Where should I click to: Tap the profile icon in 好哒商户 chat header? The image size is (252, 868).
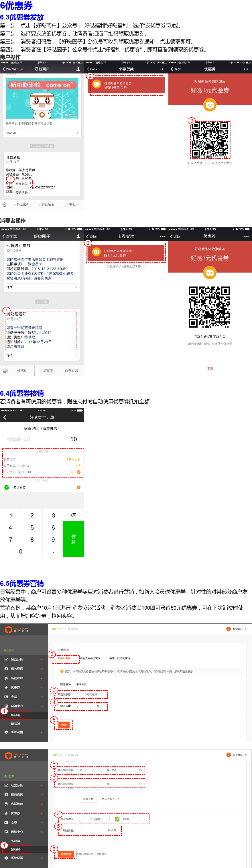[x=78, y=69]
